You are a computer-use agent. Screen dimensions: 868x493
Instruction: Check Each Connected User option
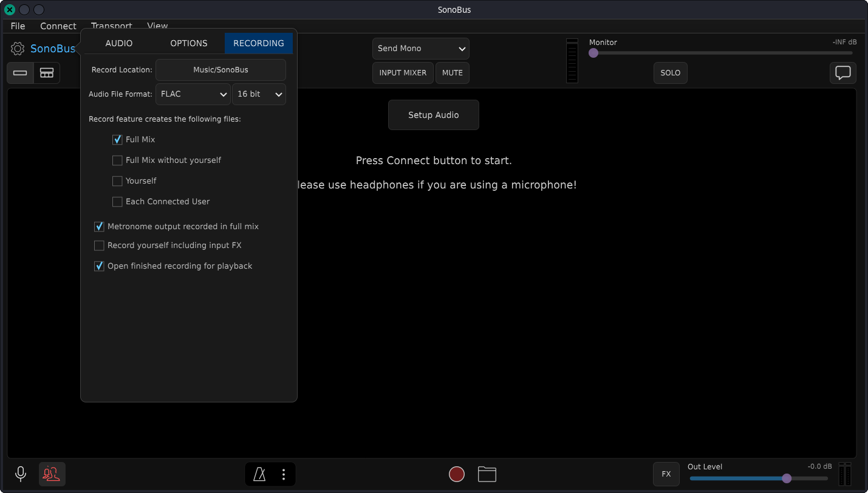tap(117, 202)
